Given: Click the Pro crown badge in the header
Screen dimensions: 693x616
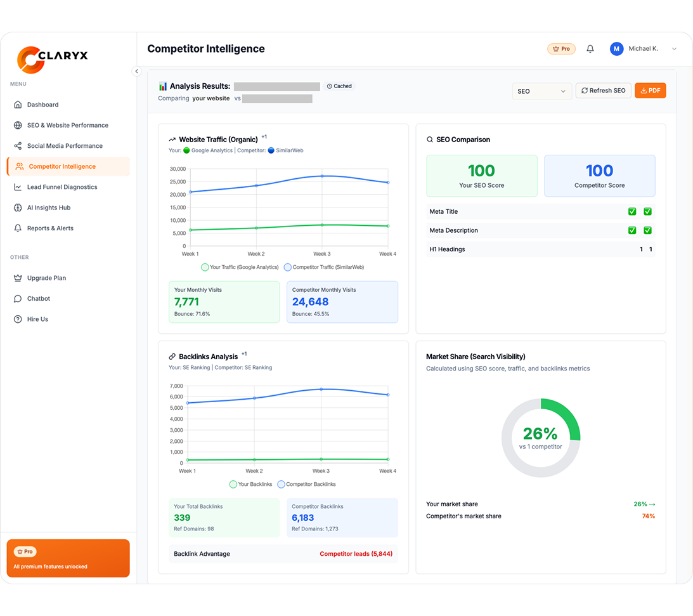Looking at the screenshot, I should pos(560,48).
